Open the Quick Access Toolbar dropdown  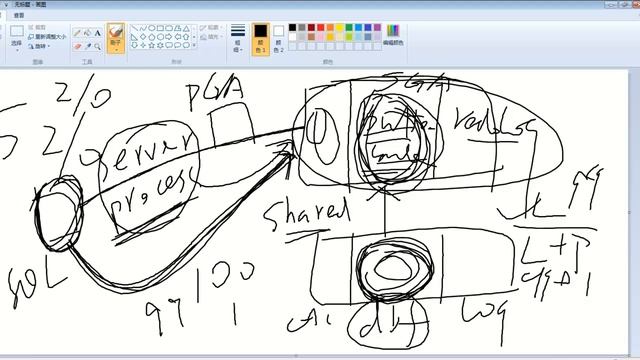6,4
